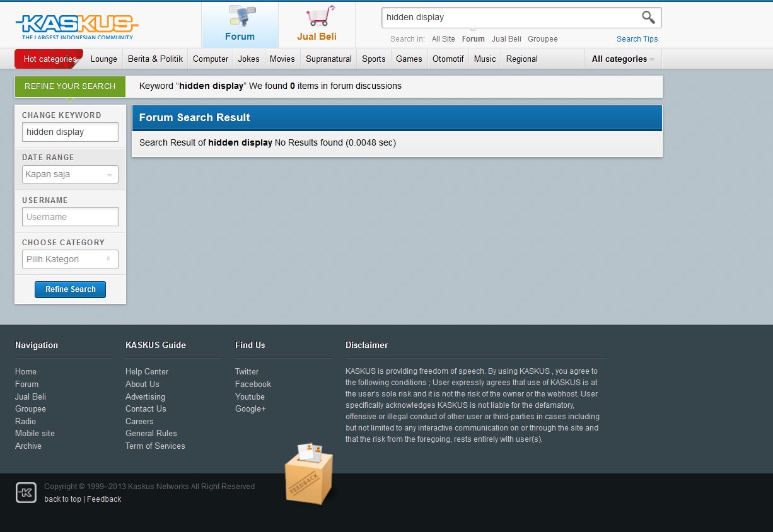Open the Mobile site link
Screen dimensions: 773x532
coord(35,433)
